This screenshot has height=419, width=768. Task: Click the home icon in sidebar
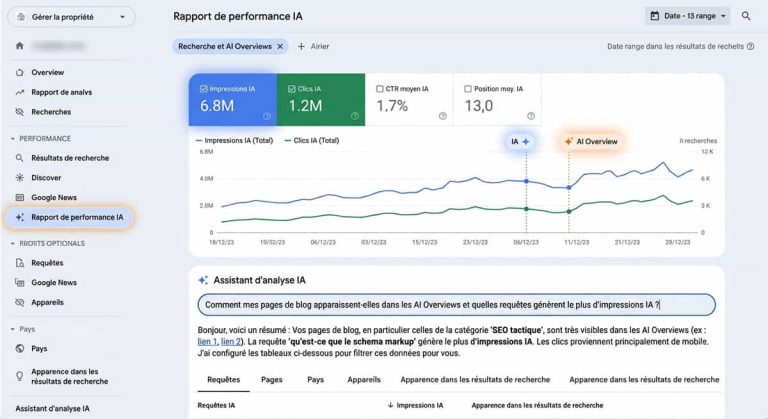pos(20,46)
